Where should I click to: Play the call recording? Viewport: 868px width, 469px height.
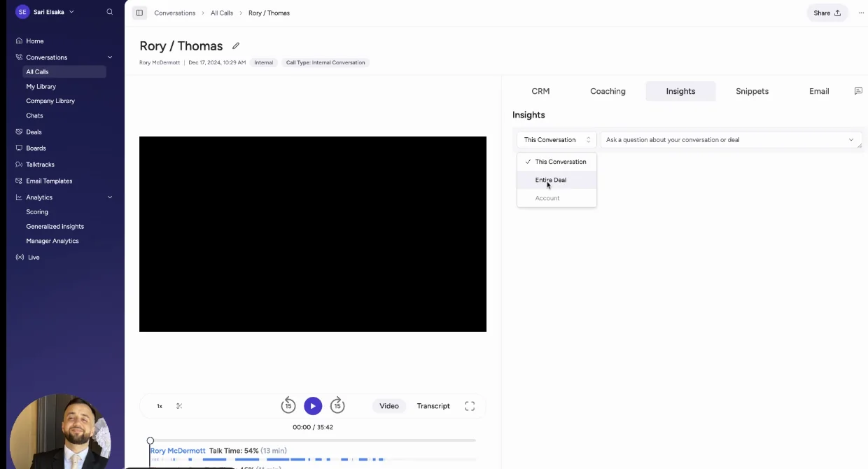coord(313,406)
